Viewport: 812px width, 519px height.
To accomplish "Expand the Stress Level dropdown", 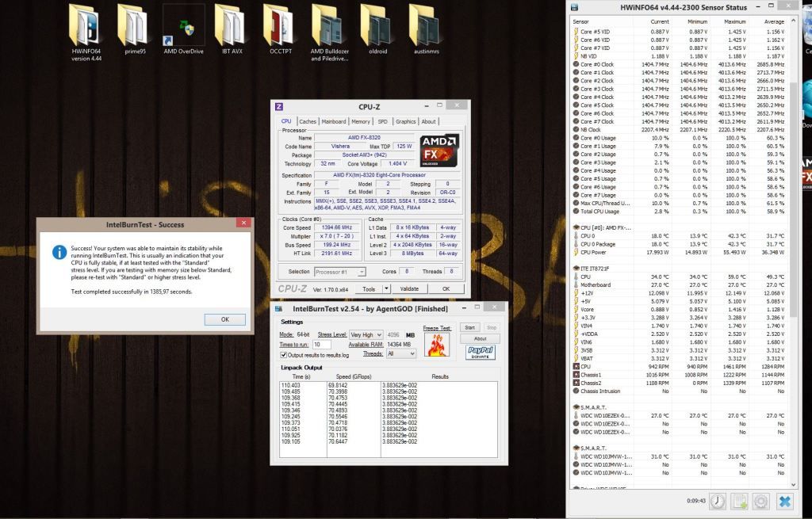I will coord(378,335).
